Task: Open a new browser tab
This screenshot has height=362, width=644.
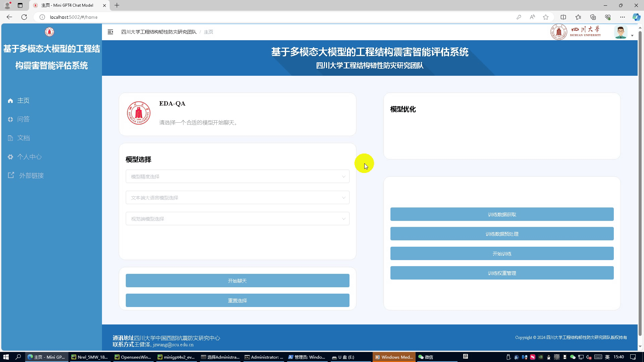Action: point(117,5)
